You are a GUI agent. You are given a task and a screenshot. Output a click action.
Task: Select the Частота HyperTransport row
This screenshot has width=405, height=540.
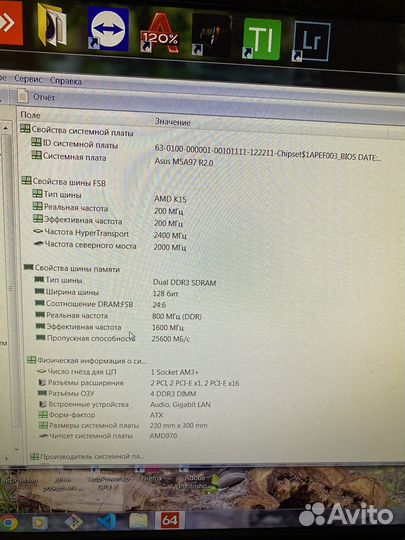(x=110, y=234)
